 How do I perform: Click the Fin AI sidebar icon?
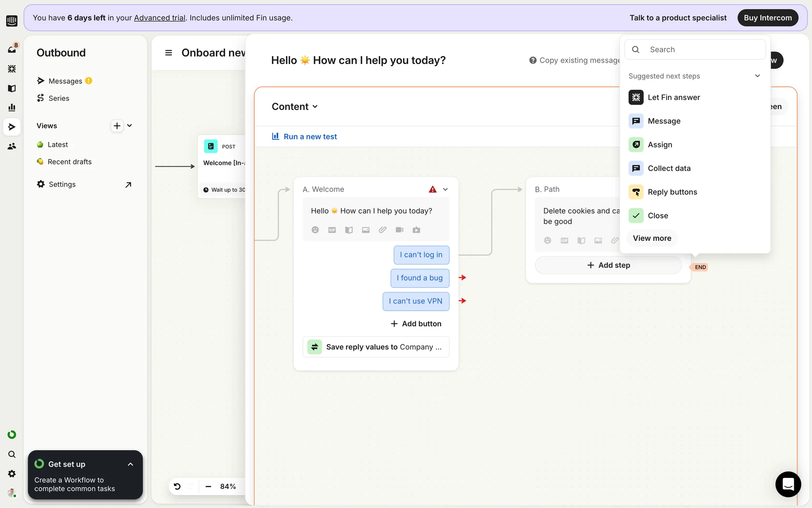[12, 69]
